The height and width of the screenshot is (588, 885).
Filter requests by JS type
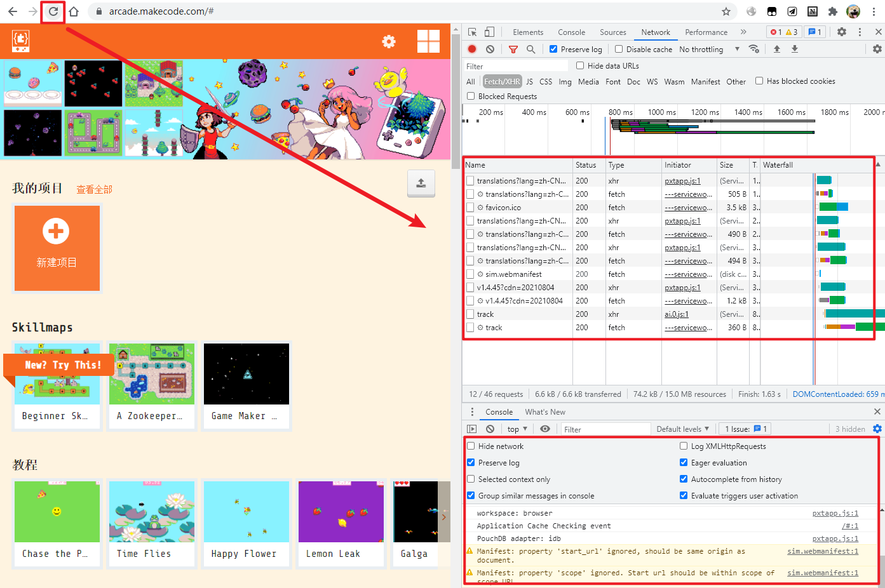[529, 81]
